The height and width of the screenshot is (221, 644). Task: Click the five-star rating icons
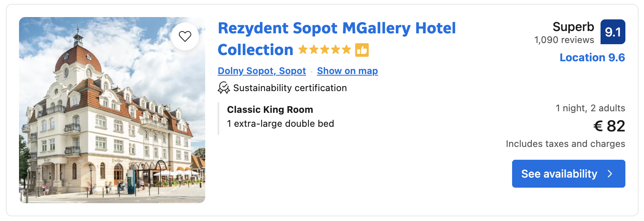tap(324, 50)
